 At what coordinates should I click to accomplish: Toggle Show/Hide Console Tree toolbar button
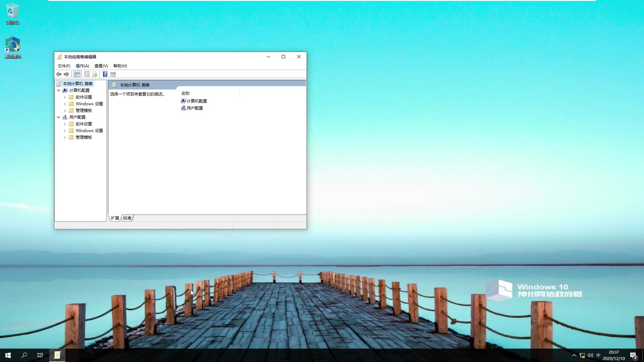[77, 74]
